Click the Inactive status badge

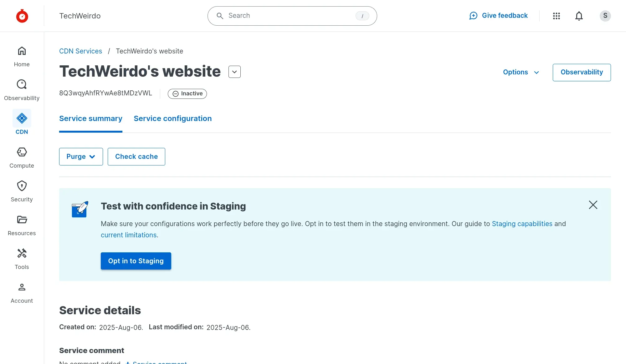(187, 94)
